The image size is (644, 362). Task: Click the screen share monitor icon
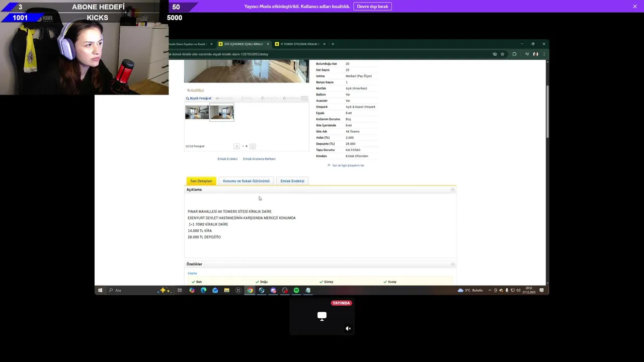pyautogui.click(x=322, y=316)
